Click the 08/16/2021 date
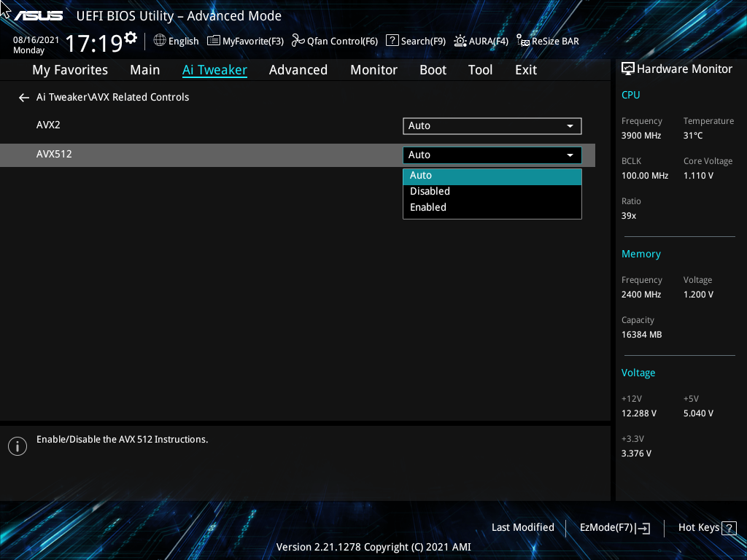The width and height of the screenshot is (747, 560). coord(36,40)
